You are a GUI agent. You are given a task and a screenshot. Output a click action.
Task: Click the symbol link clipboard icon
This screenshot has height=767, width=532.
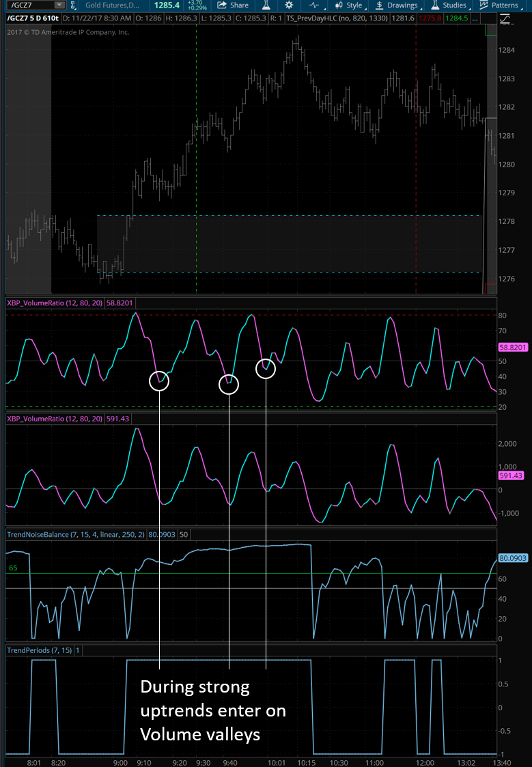(73, 5)
